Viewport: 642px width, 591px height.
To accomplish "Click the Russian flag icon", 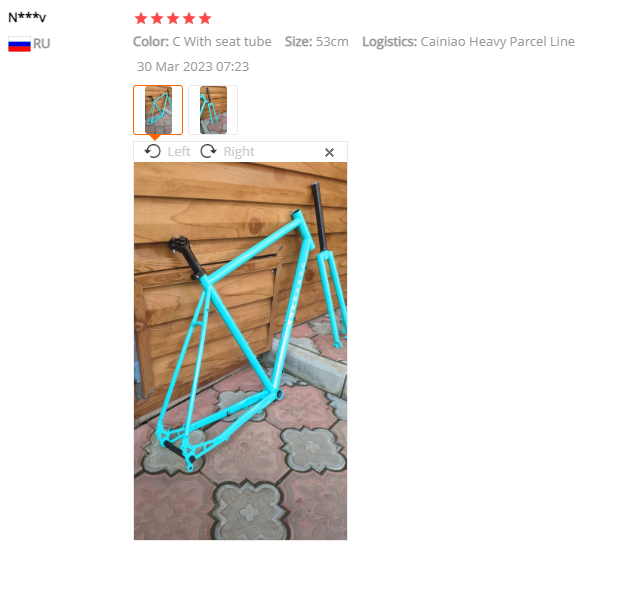I will pos(19,44).
